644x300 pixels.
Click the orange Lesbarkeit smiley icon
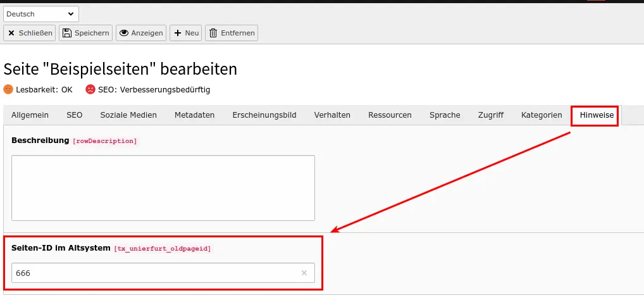pyautogui.click(x=8, y=89)
